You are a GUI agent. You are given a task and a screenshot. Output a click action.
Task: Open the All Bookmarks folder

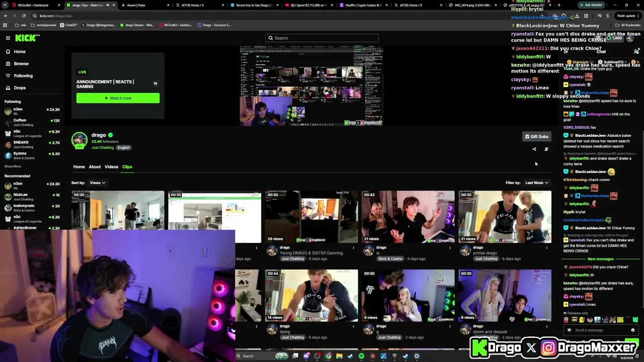[x=628, y=25]
